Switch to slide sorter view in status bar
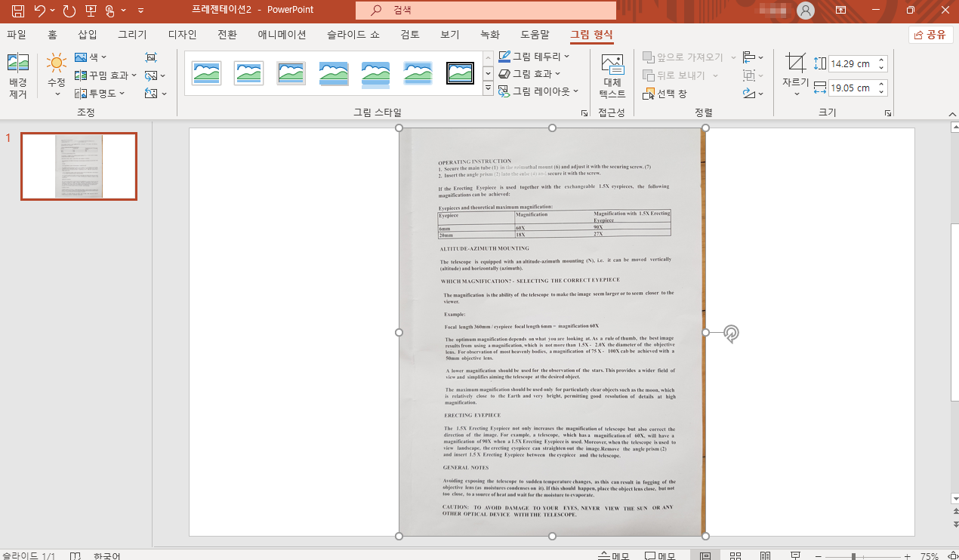 tap(735, 556)
